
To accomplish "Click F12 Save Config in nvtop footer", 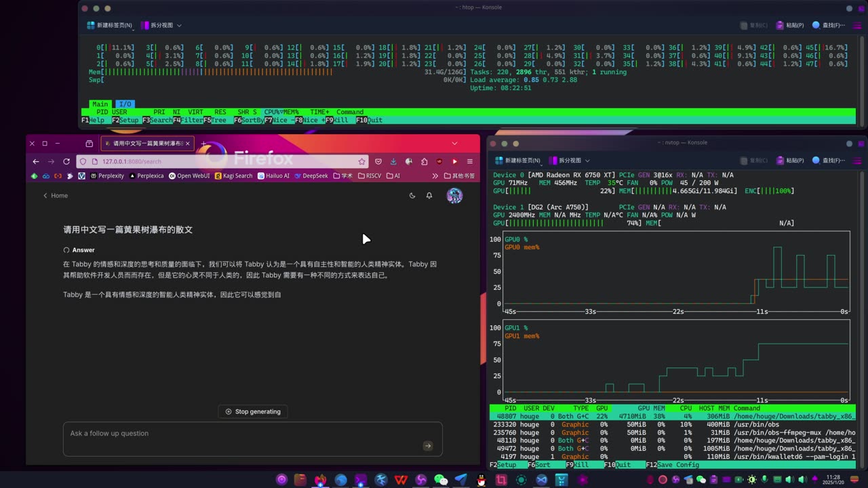I will (673, 465).
